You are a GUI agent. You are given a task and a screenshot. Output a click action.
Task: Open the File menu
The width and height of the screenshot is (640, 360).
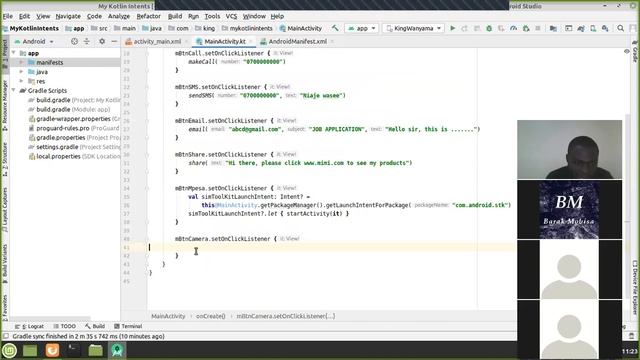coord(8,16)
